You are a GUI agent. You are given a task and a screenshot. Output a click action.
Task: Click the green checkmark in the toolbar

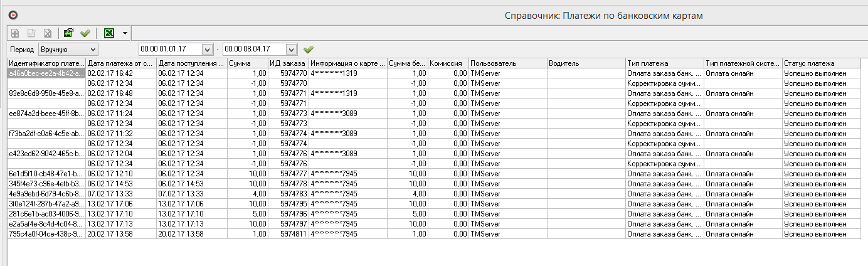(85, 33)
